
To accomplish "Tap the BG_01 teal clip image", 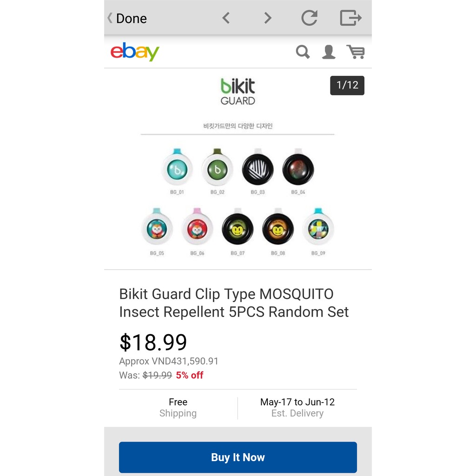I will 177,167.
